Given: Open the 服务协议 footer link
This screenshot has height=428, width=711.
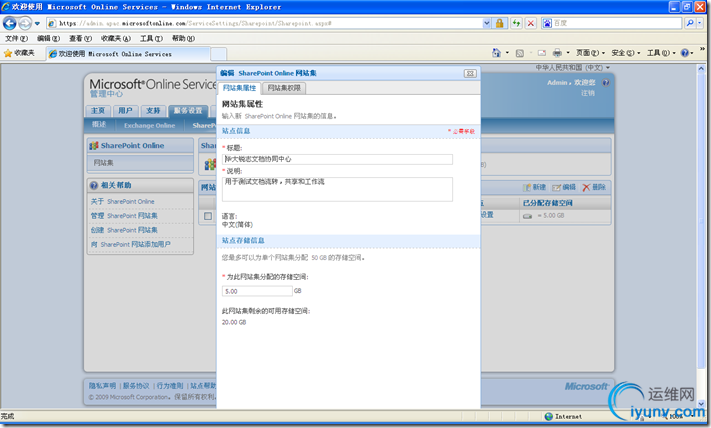Looking at the screenshot, I should coord(136,386).
